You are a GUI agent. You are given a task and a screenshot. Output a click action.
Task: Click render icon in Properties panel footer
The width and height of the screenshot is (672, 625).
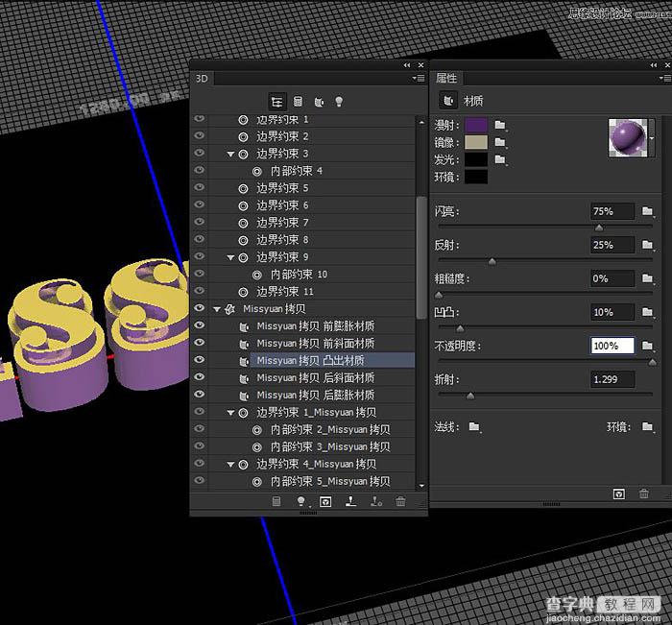pyautogui.click(x=619, y=494)
